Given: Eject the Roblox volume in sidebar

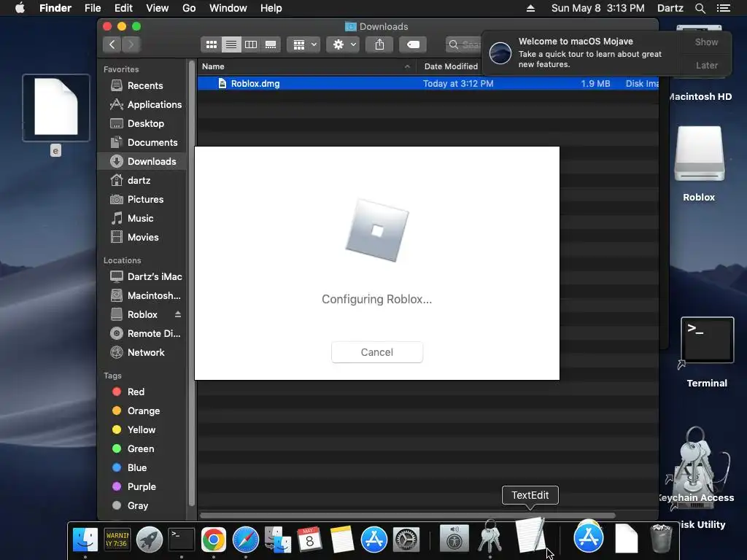Looking at the screenshot, I should click(178, 314).
